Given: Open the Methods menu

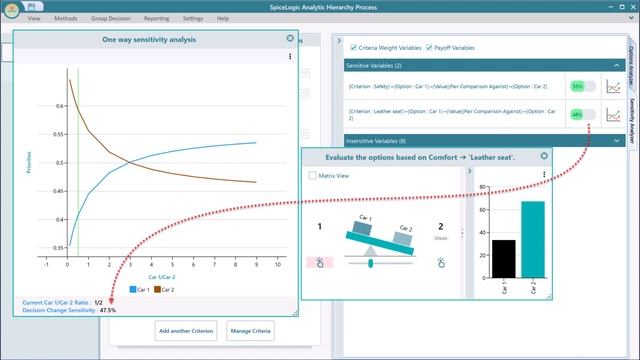Looking at the screenshot, I should [66, 18].
